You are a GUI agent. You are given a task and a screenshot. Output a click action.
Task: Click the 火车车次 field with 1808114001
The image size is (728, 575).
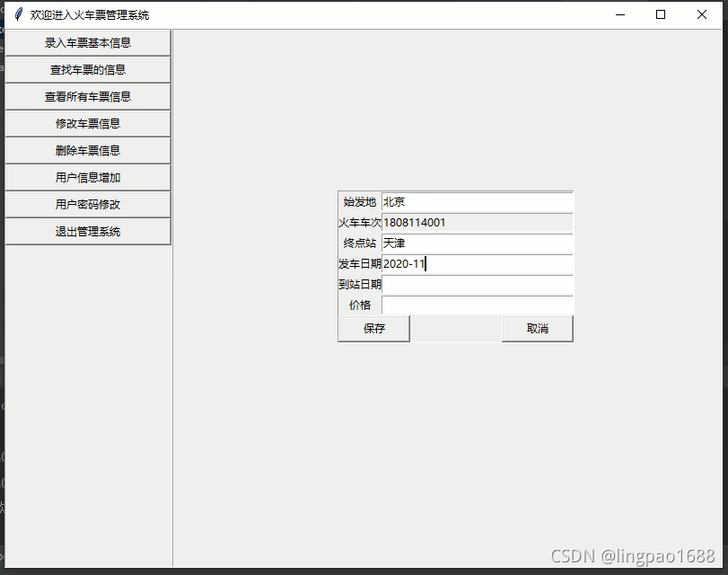pyautogui.click(x=478, y=223)
